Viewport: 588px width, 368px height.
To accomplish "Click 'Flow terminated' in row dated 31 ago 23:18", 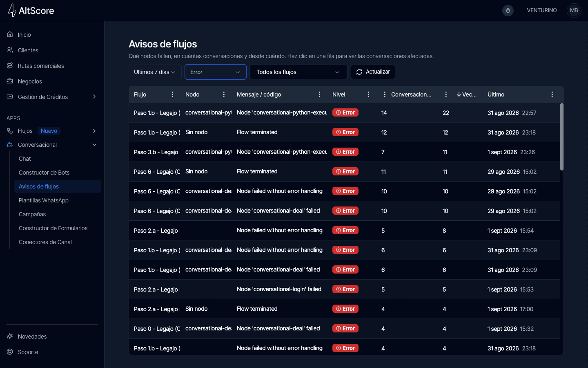I will 257,132.
